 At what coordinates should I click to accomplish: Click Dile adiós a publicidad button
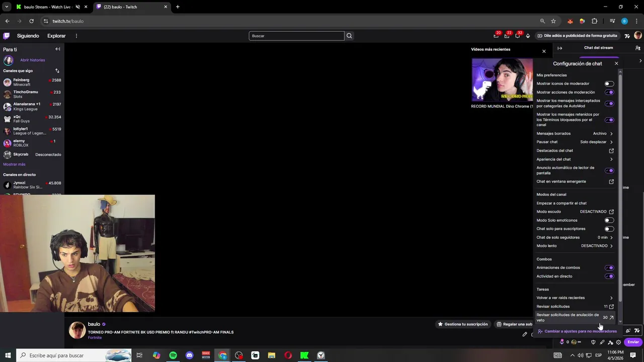pyautogui.click(x=577, y=36)
